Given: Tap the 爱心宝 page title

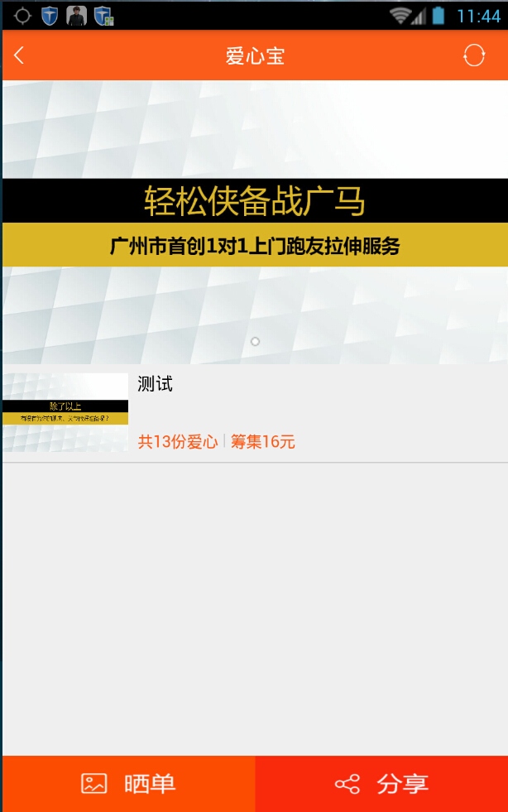Looking at the screenshot, I should 256,56.
